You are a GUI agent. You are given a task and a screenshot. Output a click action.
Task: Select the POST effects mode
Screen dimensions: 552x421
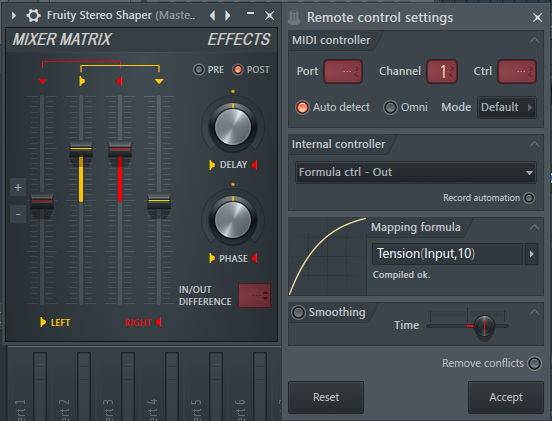tap(238, 70)
